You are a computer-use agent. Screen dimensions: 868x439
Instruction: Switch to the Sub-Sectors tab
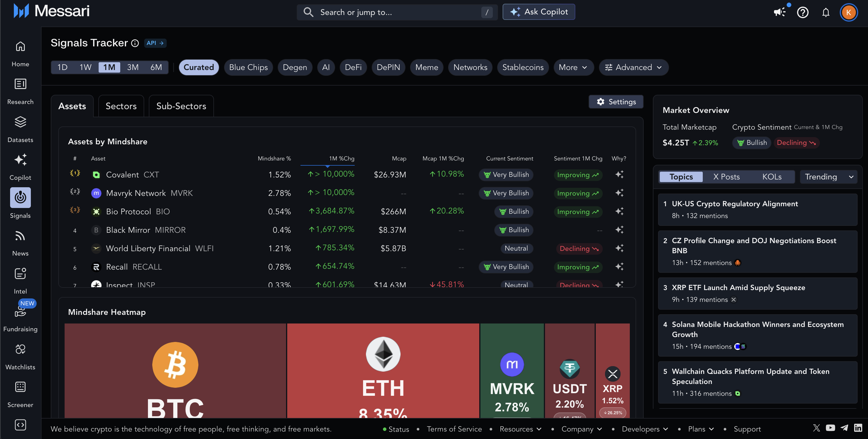click(181, 106)
